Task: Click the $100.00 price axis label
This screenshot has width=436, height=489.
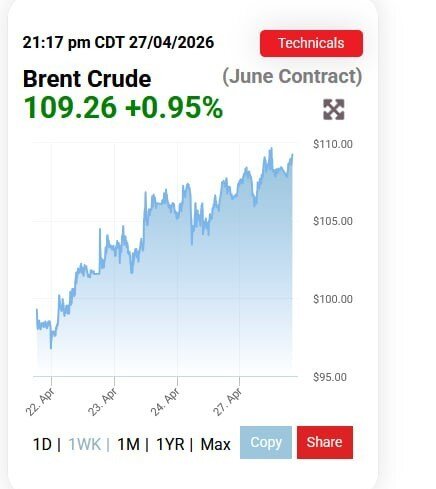Action: click(333, 299)
